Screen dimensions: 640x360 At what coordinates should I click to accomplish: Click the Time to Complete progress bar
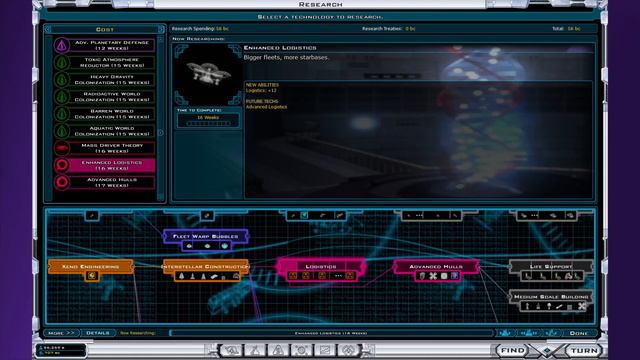(208, 123)
